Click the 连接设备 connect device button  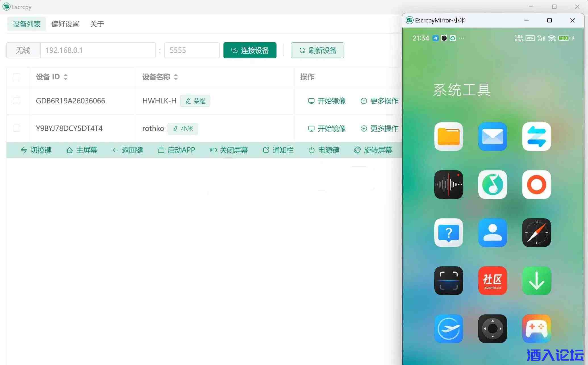click(250, 50)
